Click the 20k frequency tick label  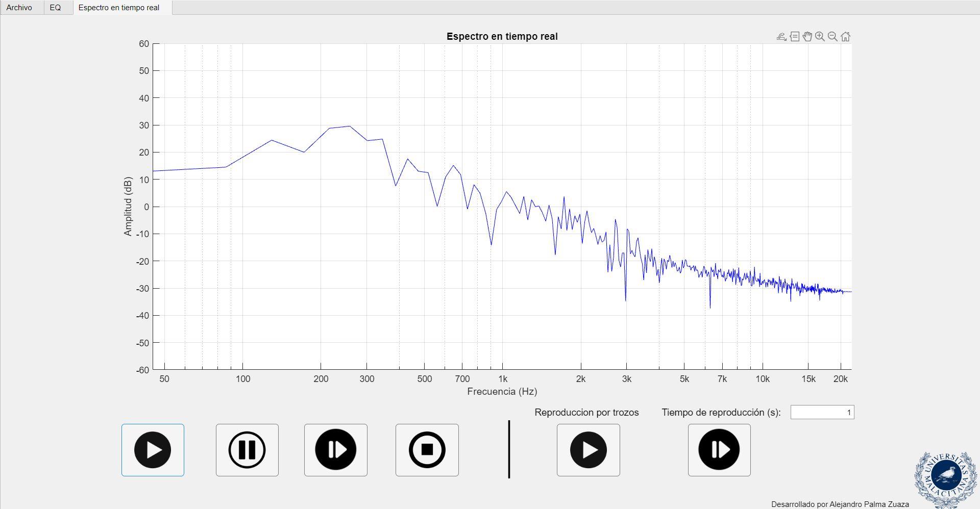840,379
